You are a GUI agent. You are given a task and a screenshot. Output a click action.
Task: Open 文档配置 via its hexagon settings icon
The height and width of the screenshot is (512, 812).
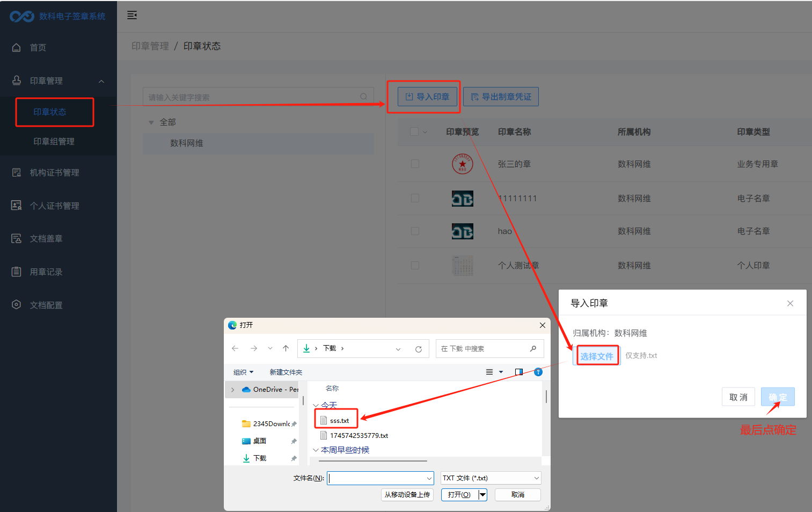point(17,305)
